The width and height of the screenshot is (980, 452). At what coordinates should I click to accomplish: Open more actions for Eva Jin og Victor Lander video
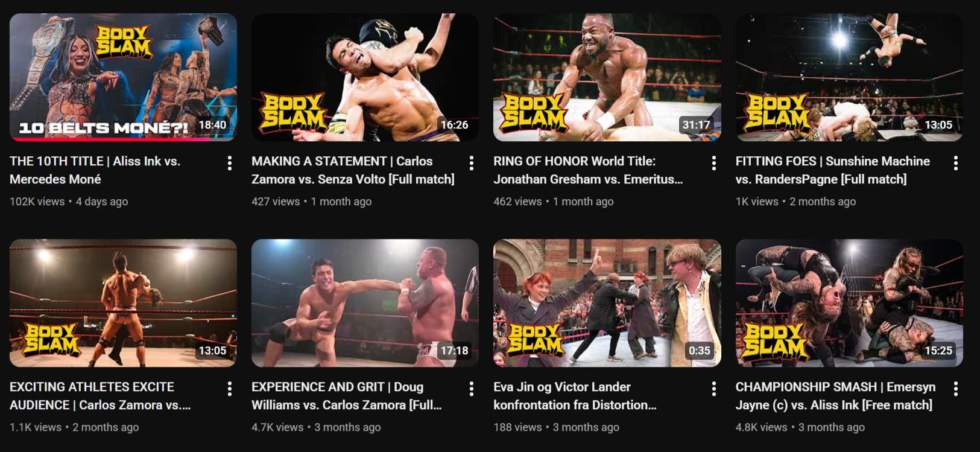(713, 389)
